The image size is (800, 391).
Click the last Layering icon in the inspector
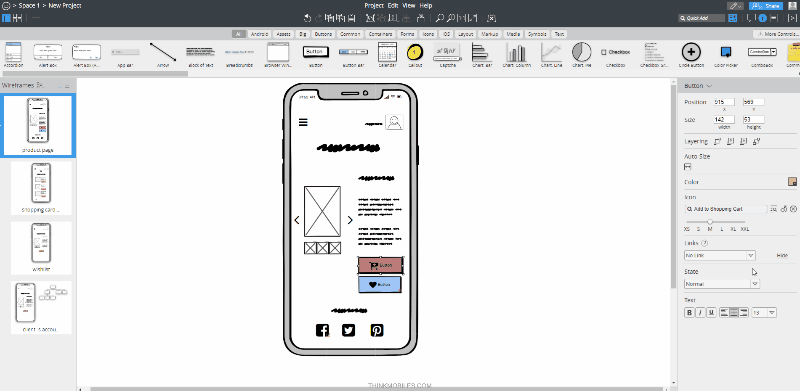coord(757,141)
